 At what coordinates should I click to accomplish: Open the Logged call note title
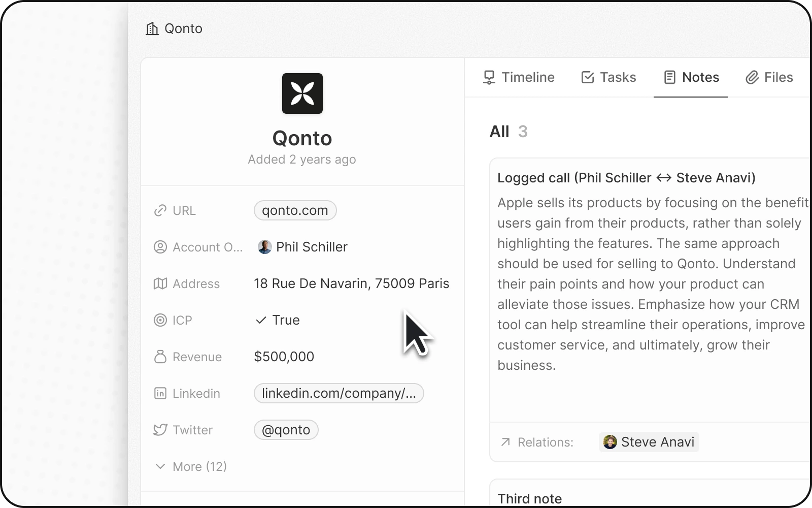tap(626, 178)
